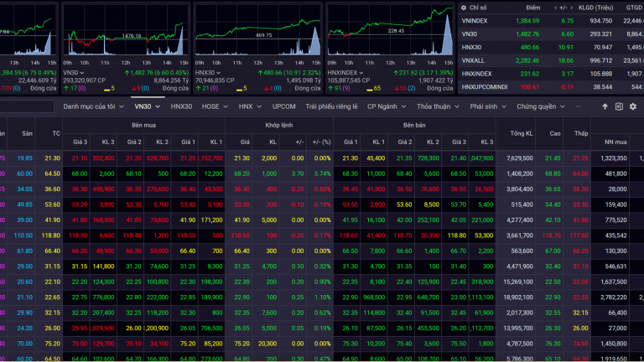Open Danh mục của tôi dropdown
Viewport: 644px width, 362px height.
point(93,106)
